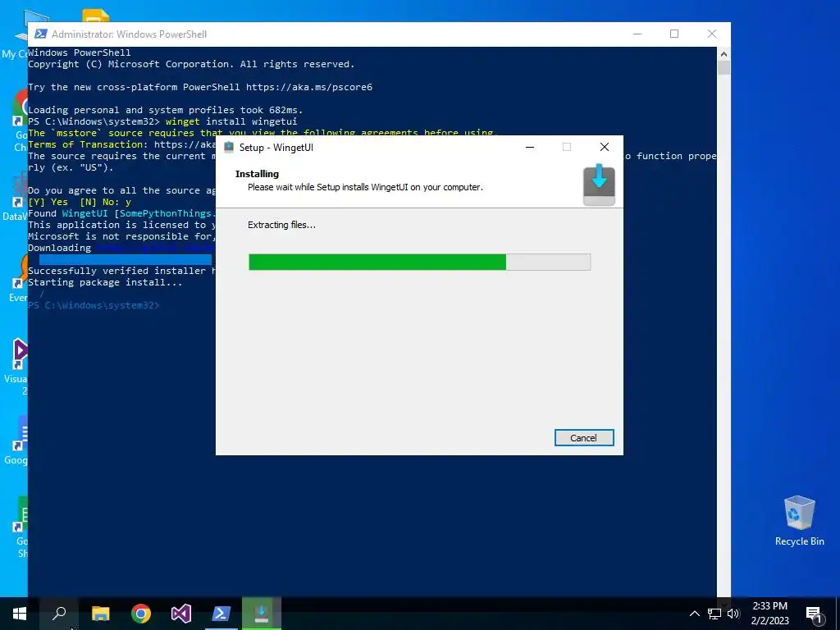Open Google Chrome from taskbar

pyautogui.click(x=141, y=614)
